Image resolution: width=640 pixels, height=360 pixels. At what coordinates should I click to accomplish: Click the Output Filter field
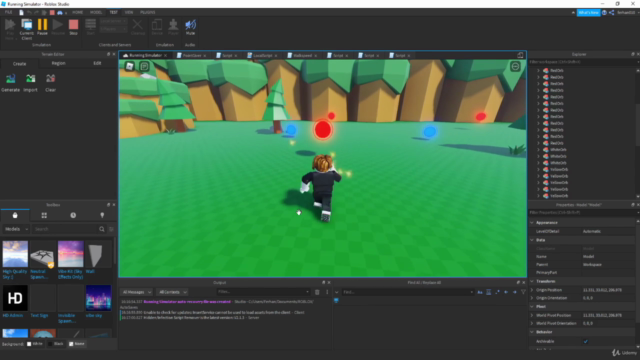[x=263, y=292]
